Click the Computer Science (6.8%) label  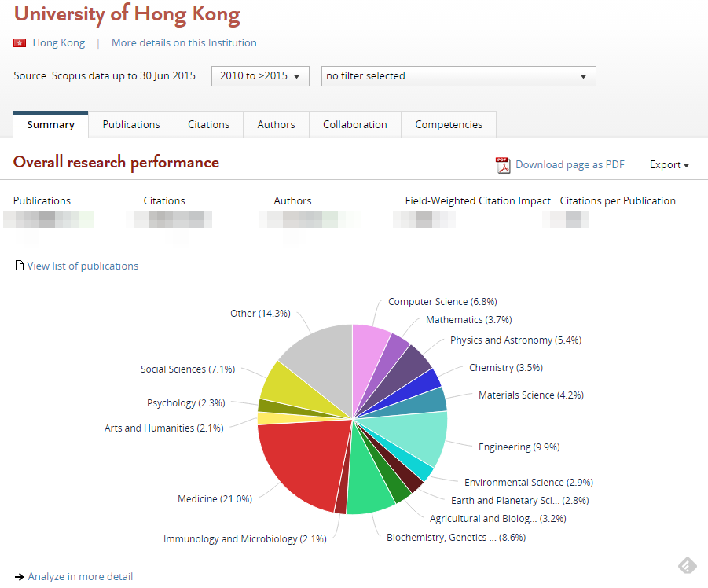(442, 302)
